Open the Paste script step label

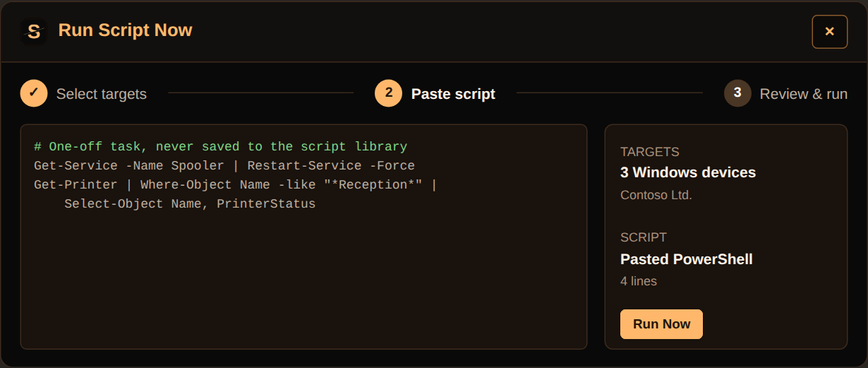click(x=453, y=94)
